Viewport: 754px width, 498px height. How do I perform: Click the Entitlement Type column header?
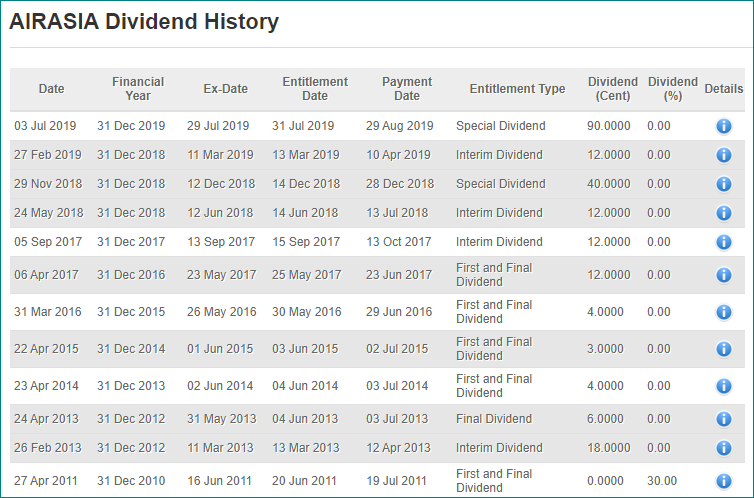click(517, 89)
